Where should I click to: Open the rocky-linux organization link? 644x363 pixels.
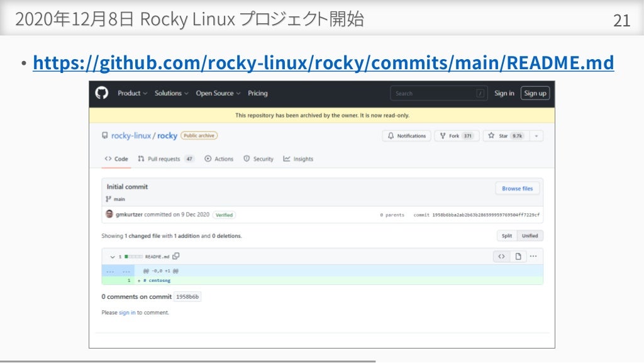pyautogui.click(x=131, y=135)
